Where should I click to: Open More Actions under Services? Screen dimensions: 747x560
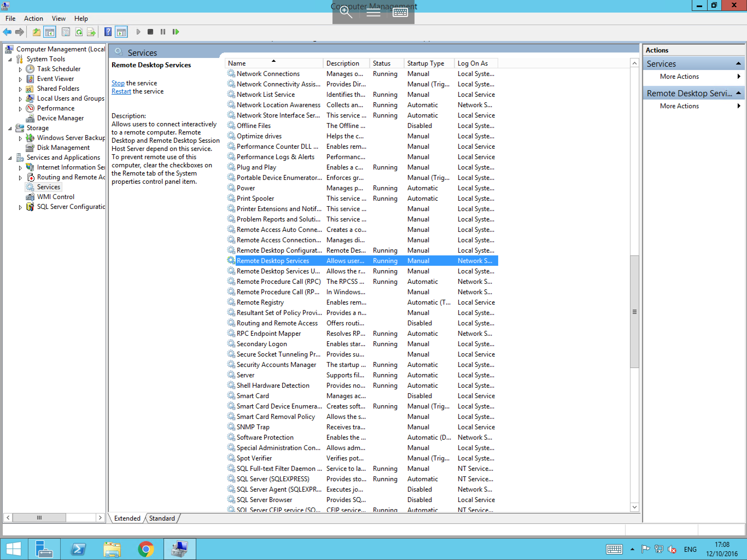[x=679, y=76]
